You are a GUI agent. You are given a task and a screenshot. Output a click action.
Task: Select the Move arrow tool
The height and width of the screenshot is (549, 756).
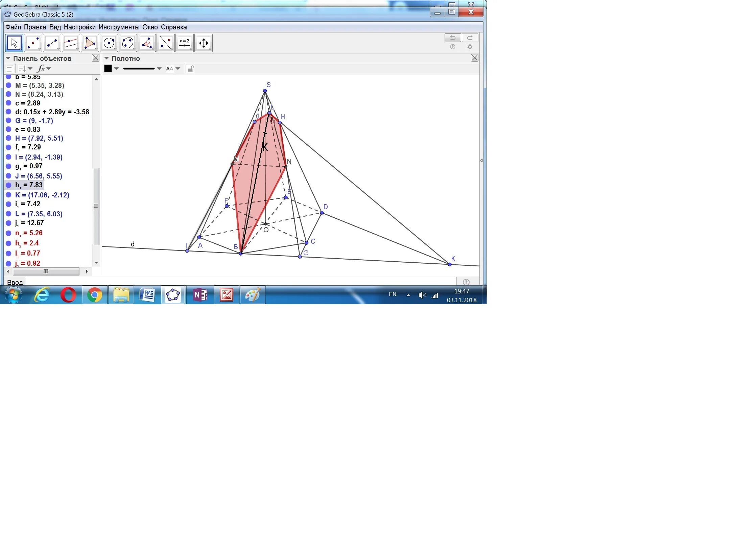click(x=14, y=43)
